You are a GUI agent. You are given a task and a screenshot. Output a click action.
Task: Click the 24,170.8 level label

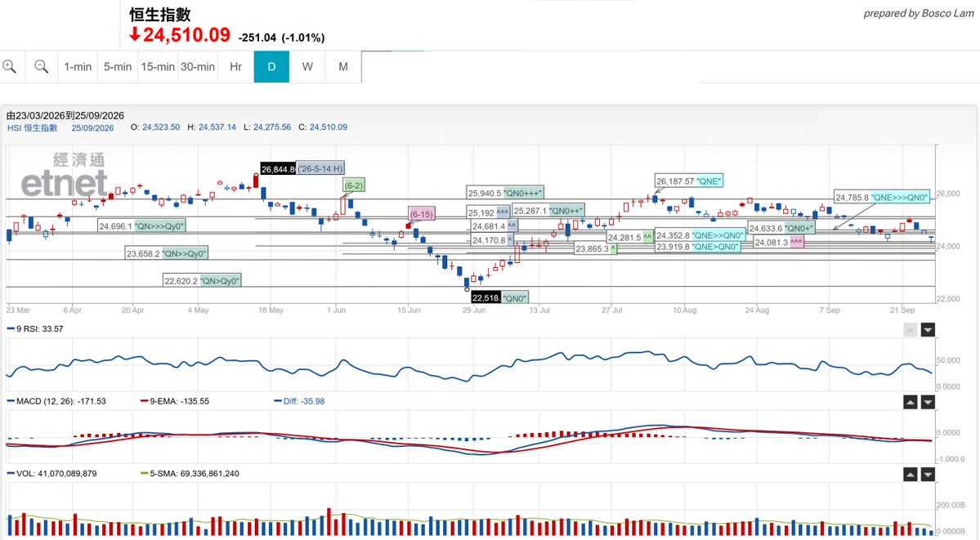[492, 240]
